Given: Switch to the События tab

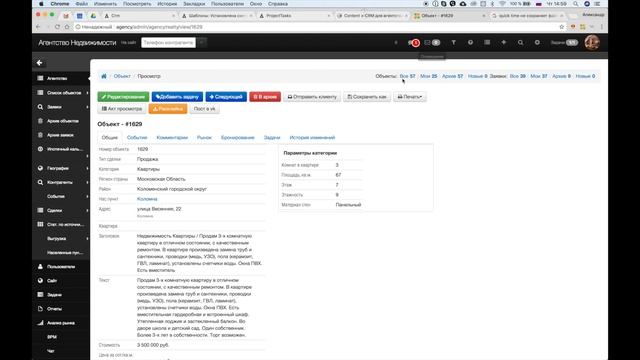Looking at the screenshot, I should click(x=137, y=138).
